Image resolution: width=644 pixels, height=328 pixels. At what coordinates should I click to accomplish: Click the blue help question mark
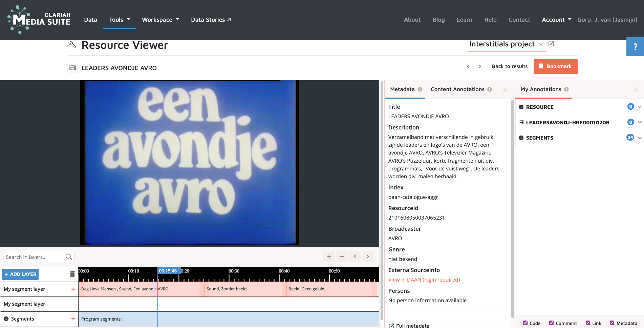pyautogui.click(x=635, y=47)
